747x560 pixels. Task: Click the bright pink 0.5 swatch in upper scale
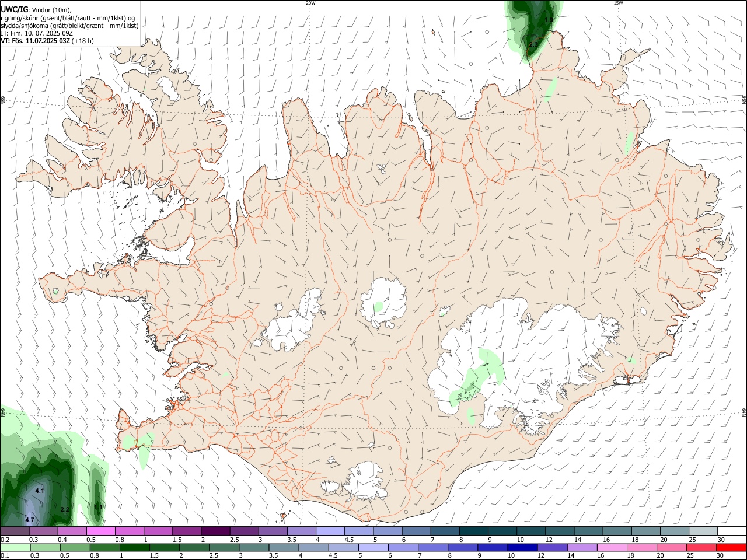pos(100,531)
